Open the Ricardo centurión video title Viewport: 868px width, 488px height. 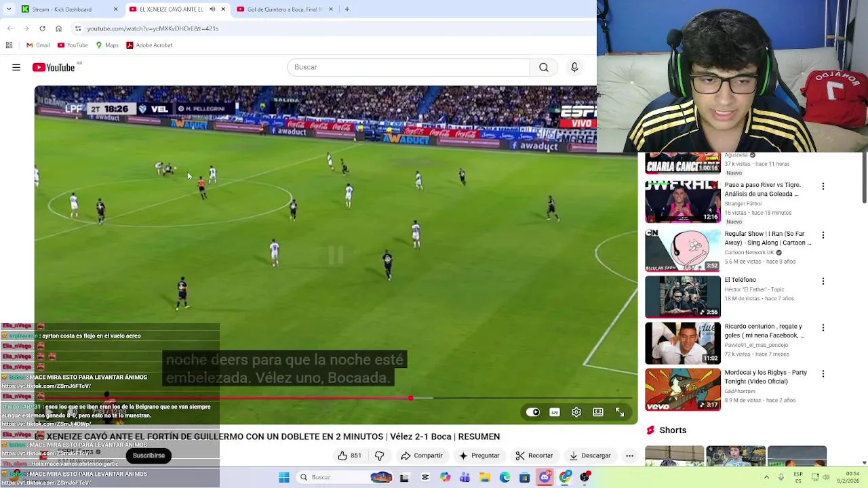(764, 331)
